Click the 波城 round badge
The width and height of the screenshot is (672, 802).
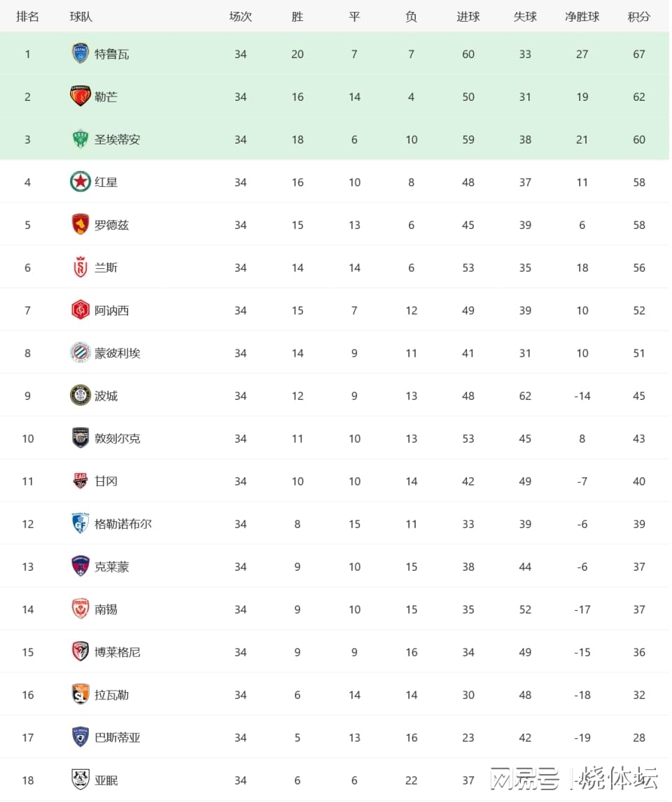[x=80, y=395]
